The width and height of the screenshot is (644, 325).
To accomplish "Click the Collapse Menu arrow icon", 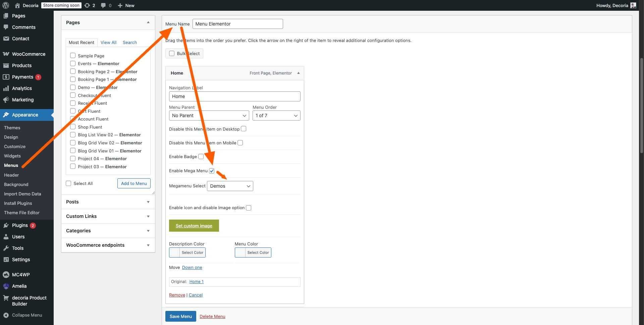I will [6, 315].
